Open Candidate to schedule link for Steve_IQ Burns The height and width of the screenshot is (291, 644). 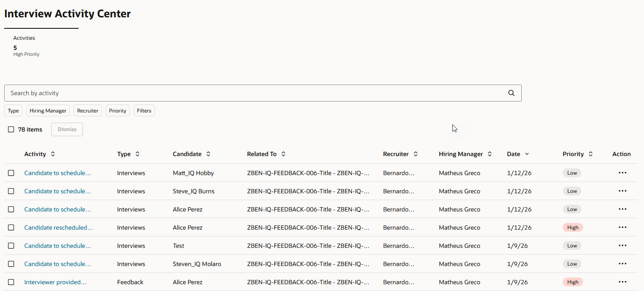point(58,191)
